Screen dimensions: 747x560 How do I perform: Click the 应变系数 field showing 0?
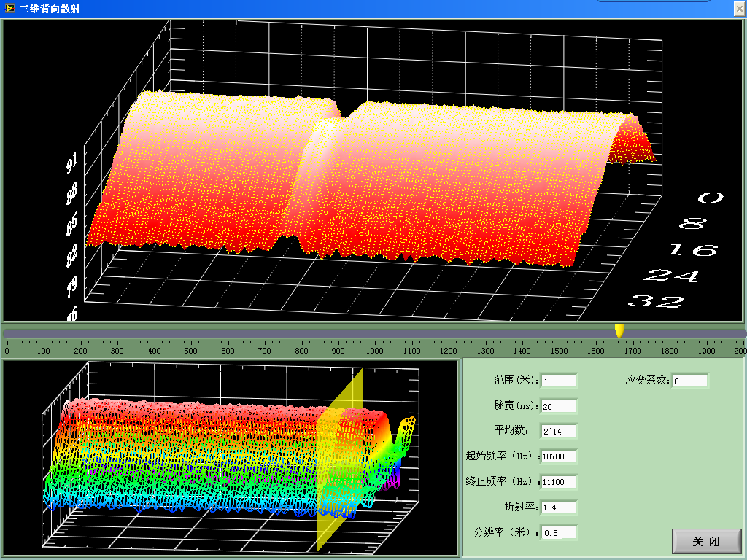[x=690, y=381]
